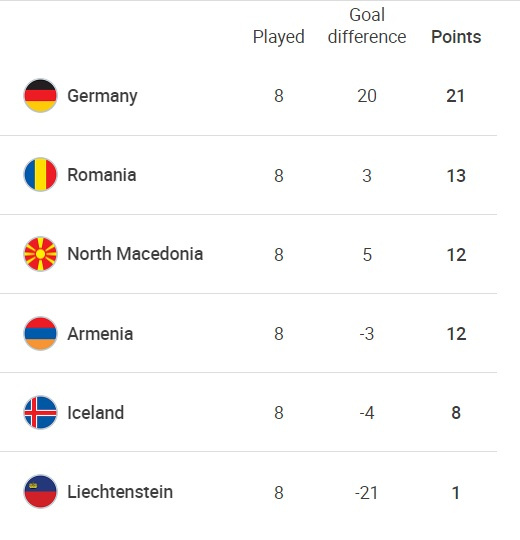Select Armenia's played matches value
Viewport: 520px width, 540px height.
coord(279,334)
